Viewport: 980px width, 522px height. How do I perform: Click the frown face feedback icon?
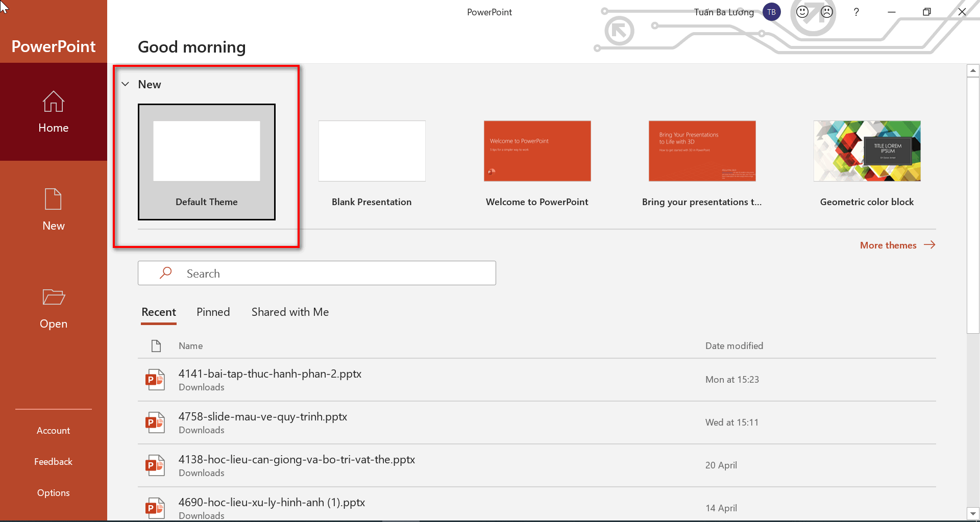click(827, 12)
